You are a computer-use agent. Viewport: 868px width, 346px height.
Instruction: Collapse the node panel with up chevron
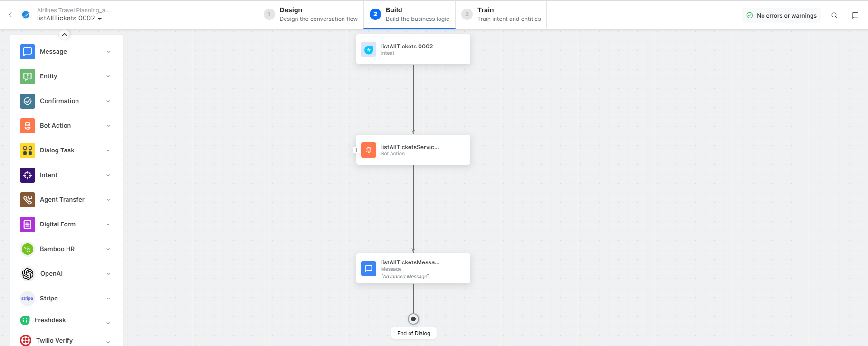pyautogui.click(x=65, y=35)
